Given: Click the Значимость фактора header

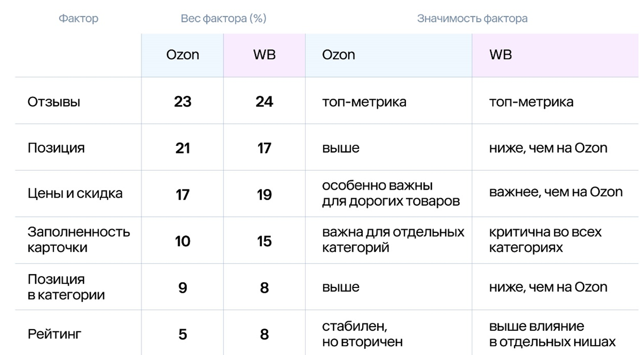Looking at the screenshot, I should pyautogui.click(x=472, y=19).
